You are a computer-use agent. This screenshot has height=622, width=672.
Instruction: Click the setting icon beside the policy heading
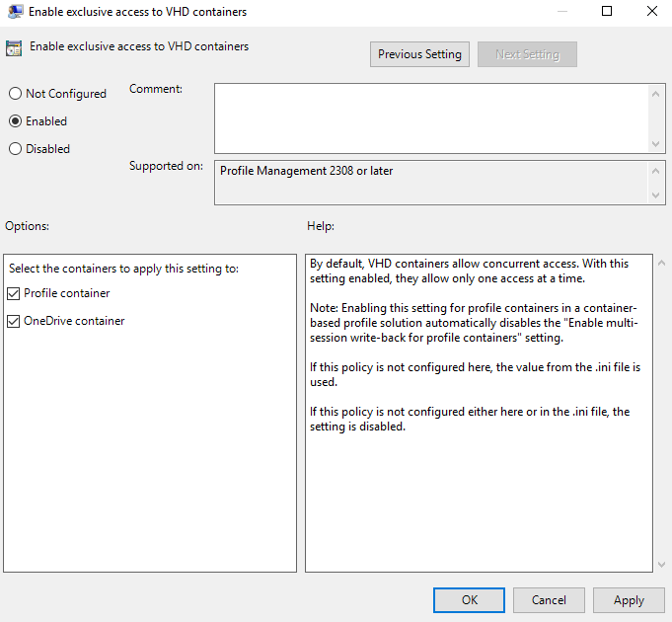(x=14, y=47)
